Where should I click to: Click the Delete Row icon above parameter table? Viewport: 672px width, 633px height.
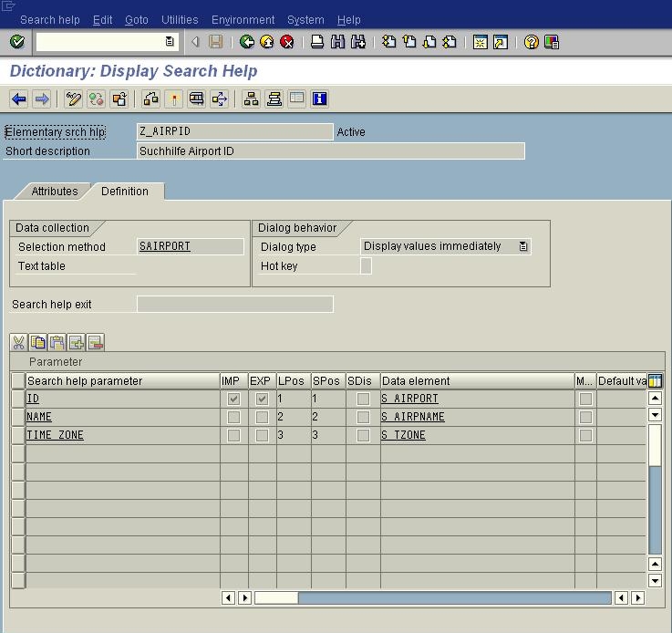96,342
